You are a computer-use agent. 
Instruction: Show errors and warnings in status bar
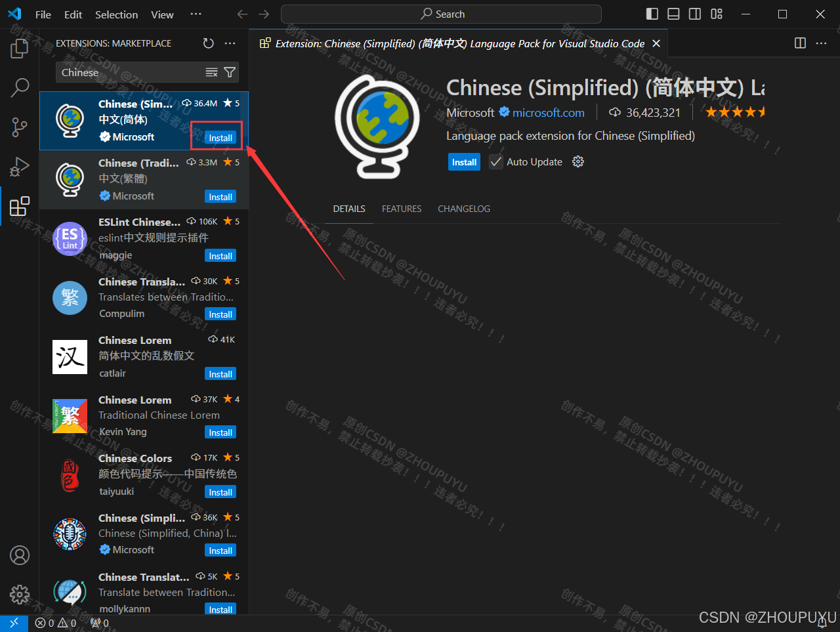click(x=56, y=623)
